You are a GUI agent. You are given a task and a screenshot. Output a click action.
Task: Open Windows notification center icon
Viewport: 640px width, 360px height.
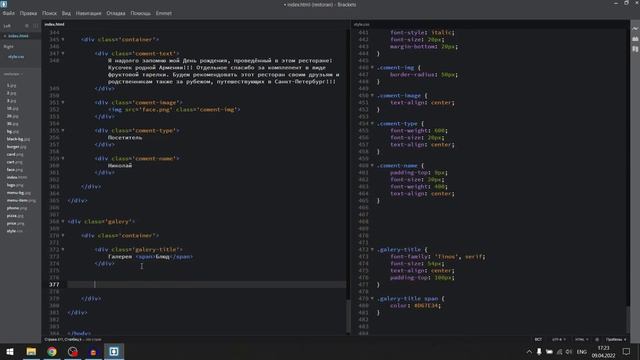coord(627,351)
